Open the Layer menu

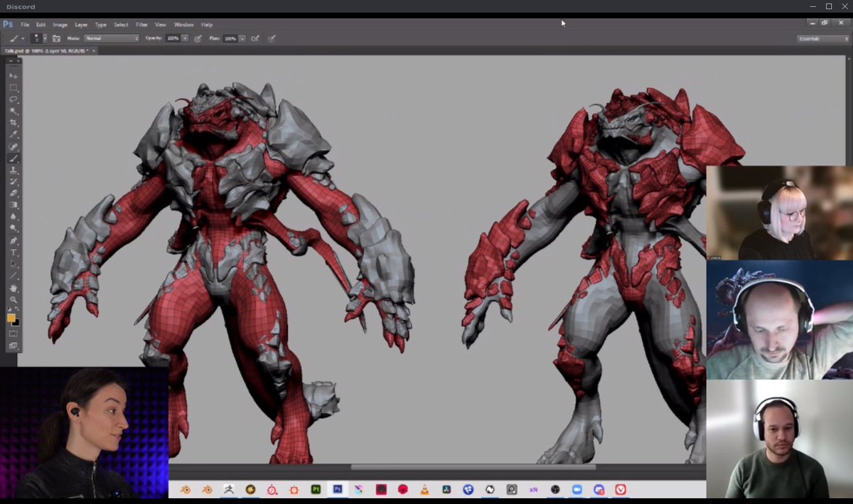click(x=82, y=25)
